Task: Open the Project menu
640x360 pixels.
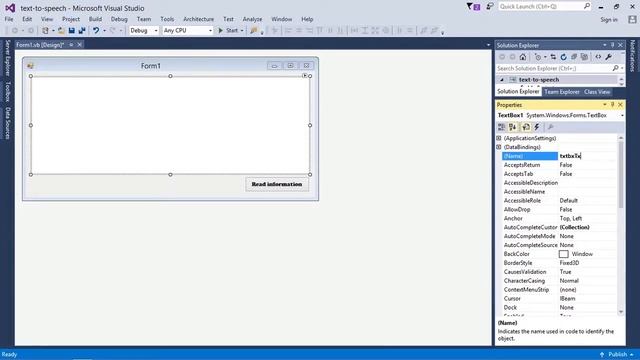Action: click(71, 19)
